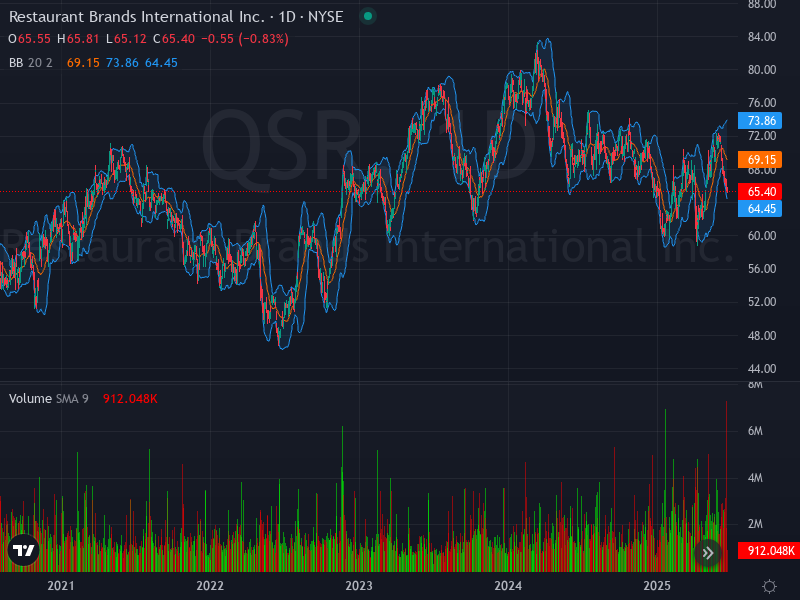Image resolution: width=800 pixels, height=600 pixels.
Task: Click the 2024 time axis label
Action: 508,586
